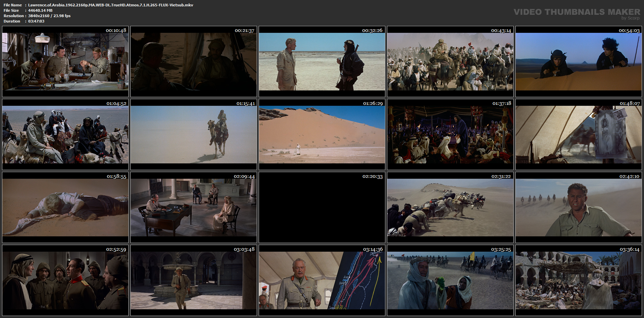This screenshot has width=644, height=318.
Task: Click the Duration label
Action: point(12,21)
